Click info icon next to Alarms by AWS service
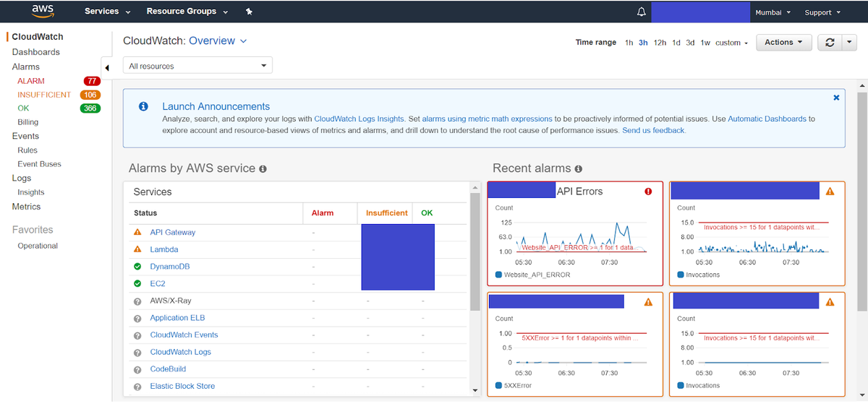The width and height of the screenshot is (868, 404). pyautogui.click(x=263, y=168)
